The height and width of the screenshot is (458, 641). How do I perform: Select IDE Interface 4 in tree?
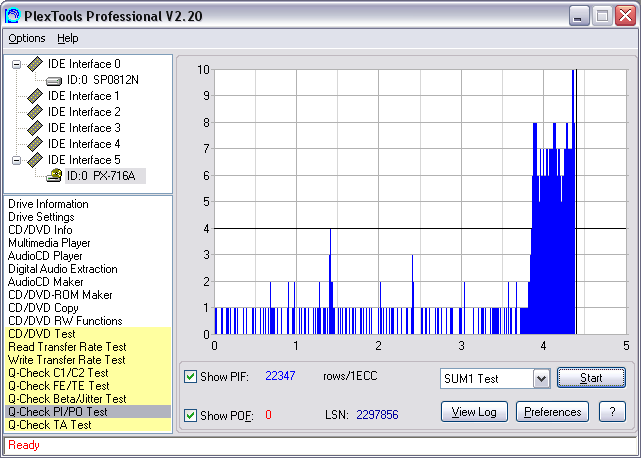[x=84, y=144]
